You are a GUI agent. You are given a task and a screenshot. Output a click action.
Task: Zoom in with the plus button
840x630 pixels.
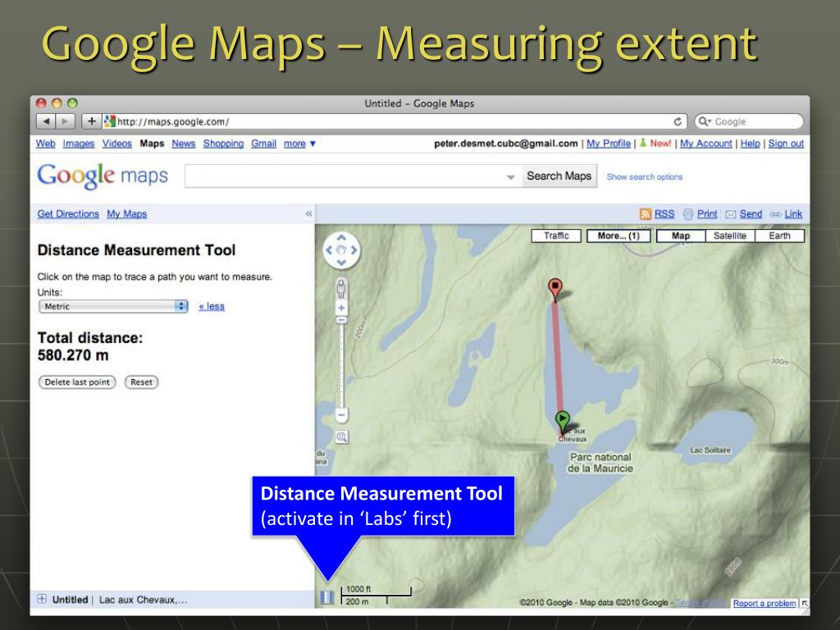(x=341, y=308)
